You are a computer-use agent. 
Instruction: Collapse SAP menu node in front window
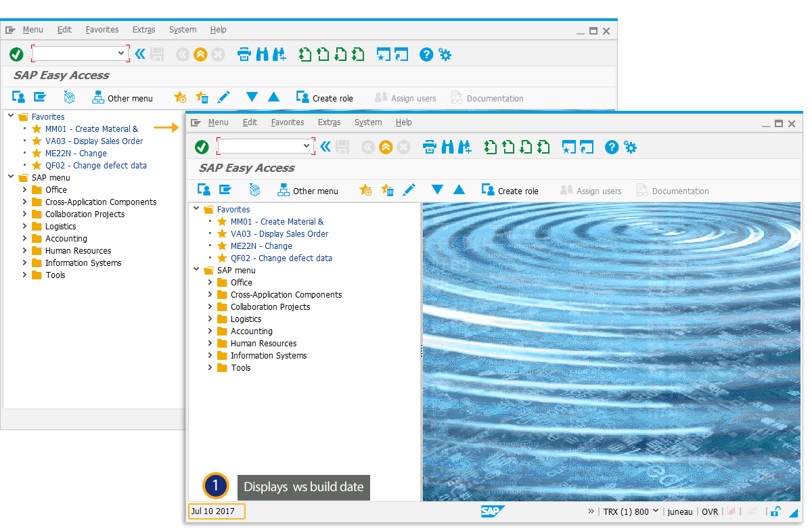pyautogui.click(x=197, y=270)
